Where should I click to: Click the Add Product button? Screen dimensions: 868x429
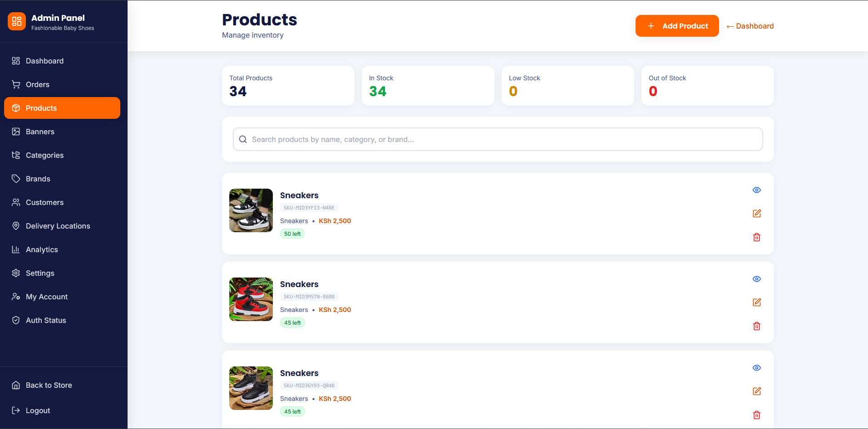[677, 26]
